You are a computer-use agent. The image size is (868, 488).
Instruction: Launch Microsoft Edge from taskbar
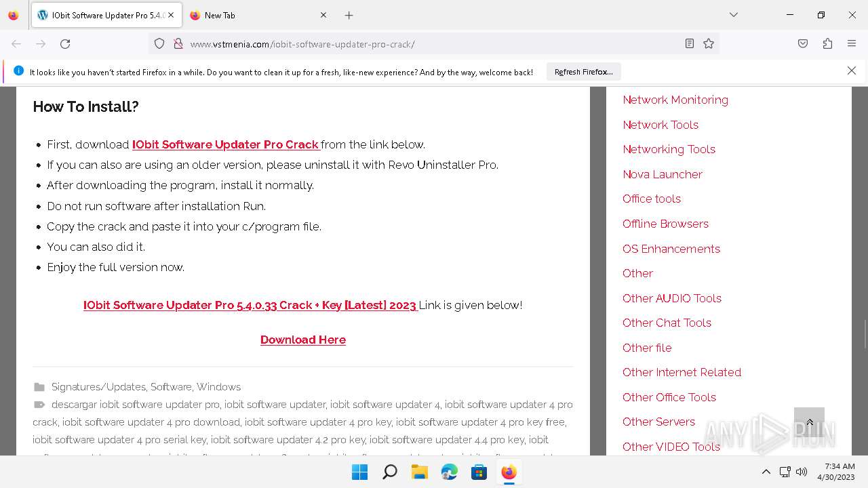[449, 472]
